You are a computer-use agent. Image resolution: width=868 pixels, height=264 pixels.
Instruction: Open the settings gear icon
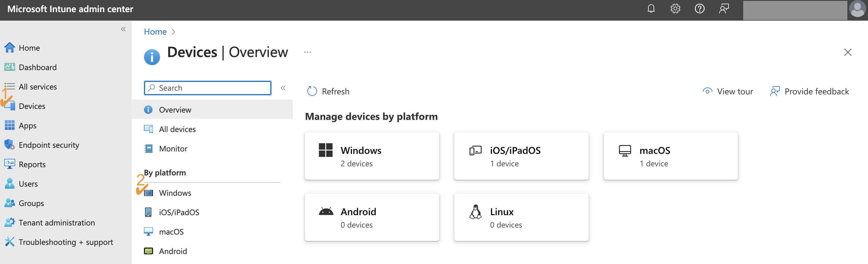tap(675, 9)
